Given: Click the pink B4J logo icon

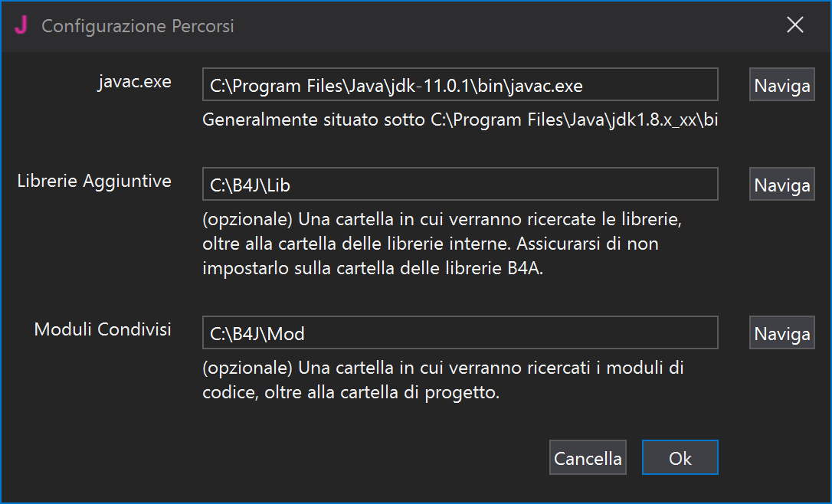Looking at the screenshot, I should point(21,25).
